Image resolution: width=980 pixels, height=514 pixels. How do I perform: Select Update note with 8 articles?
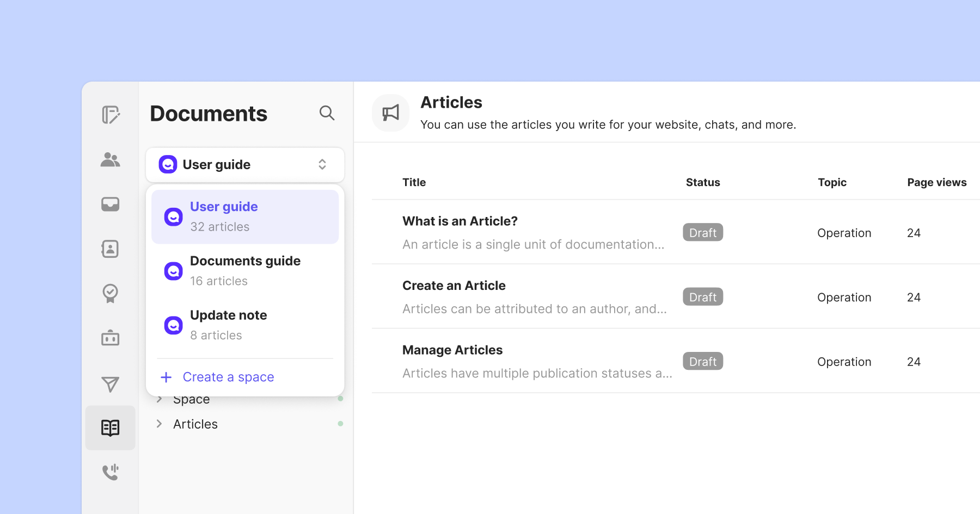(x=245, y=325)
